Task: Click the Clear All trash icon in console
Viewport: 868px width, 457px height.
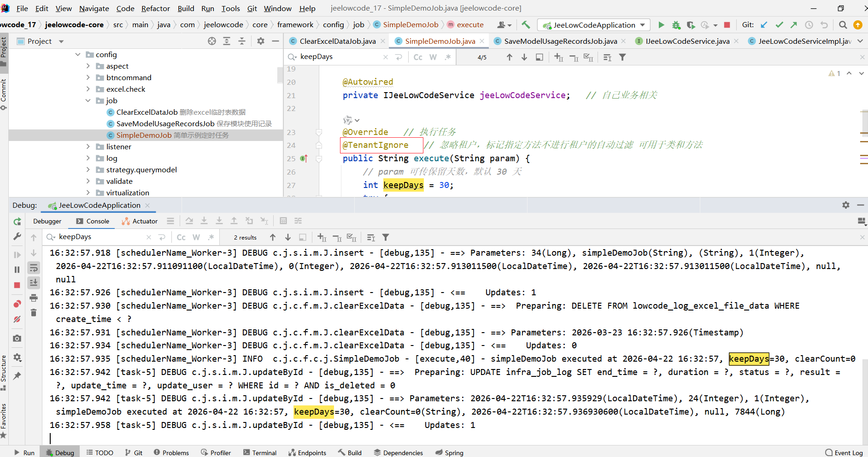Action: point(34,313)
